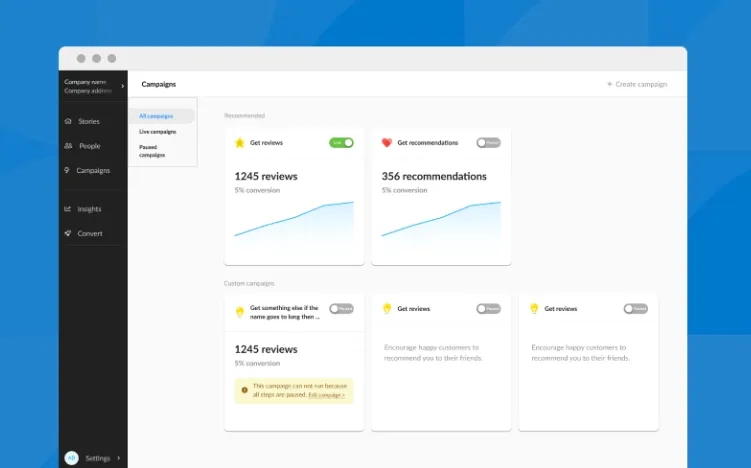751x468 pixels.
Task: Click the Stories home icon in sidebar
Action: point(68,121)
